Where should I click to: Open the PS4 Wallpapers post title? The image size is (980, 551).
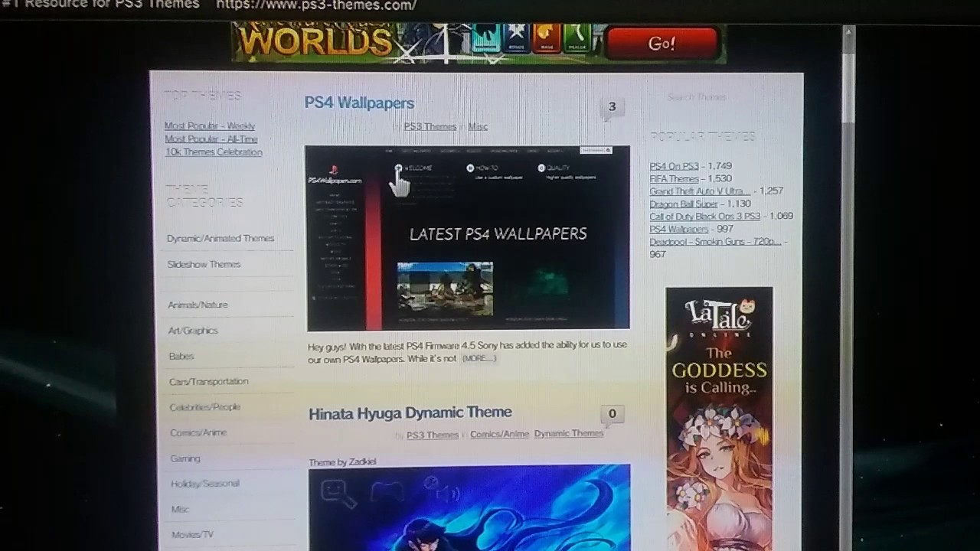coord(359,103)
